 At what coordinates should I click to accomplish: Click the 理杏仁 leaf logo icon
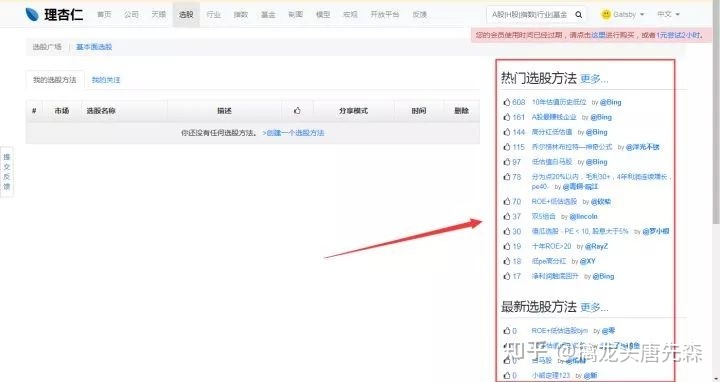[x=32, y=15]
